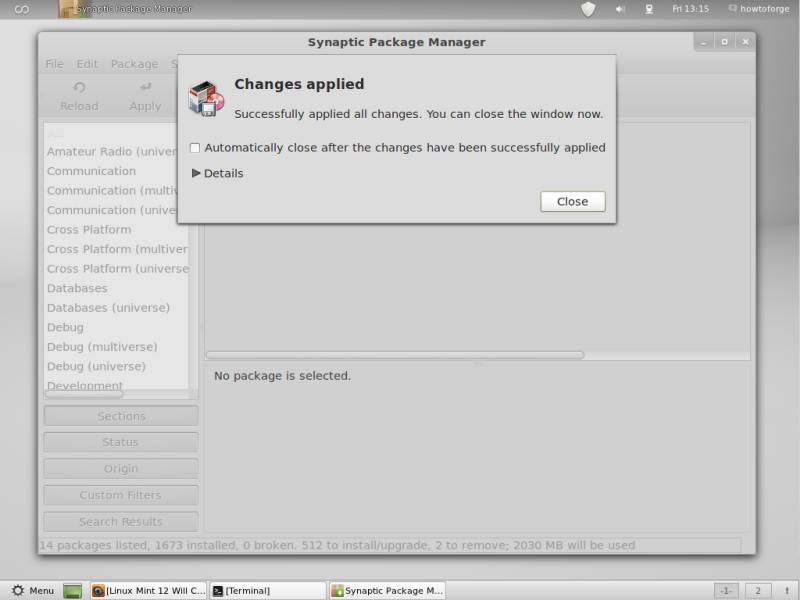This screenshot has height=600, width=800.
Task: Click the exclamation icon in the bottom panel
Action: 787,591
